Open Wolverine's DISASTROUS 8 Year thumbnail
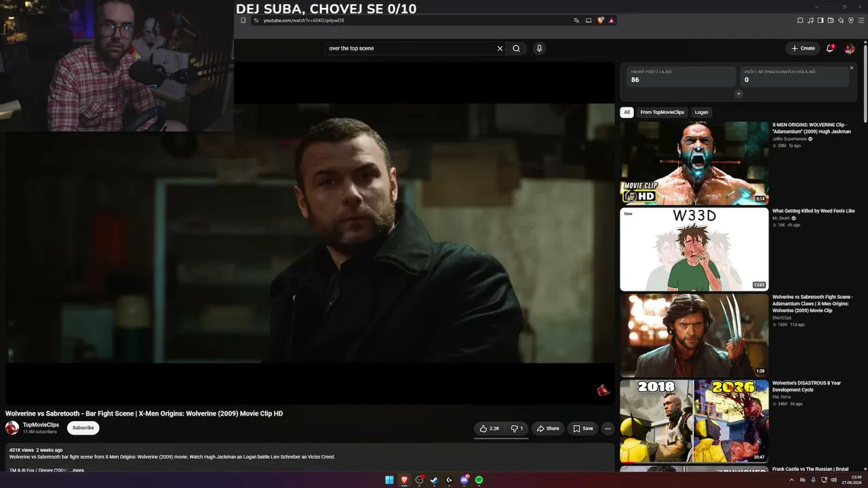Image resolution: width=868 pixels, height=488 pixels. (x=694, y=421)
